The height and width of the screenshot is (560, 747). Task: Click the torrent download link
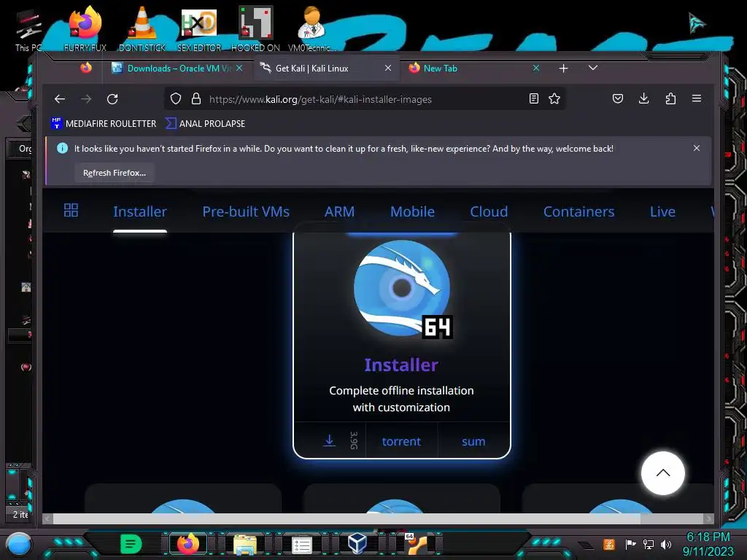tap(401, 441)
